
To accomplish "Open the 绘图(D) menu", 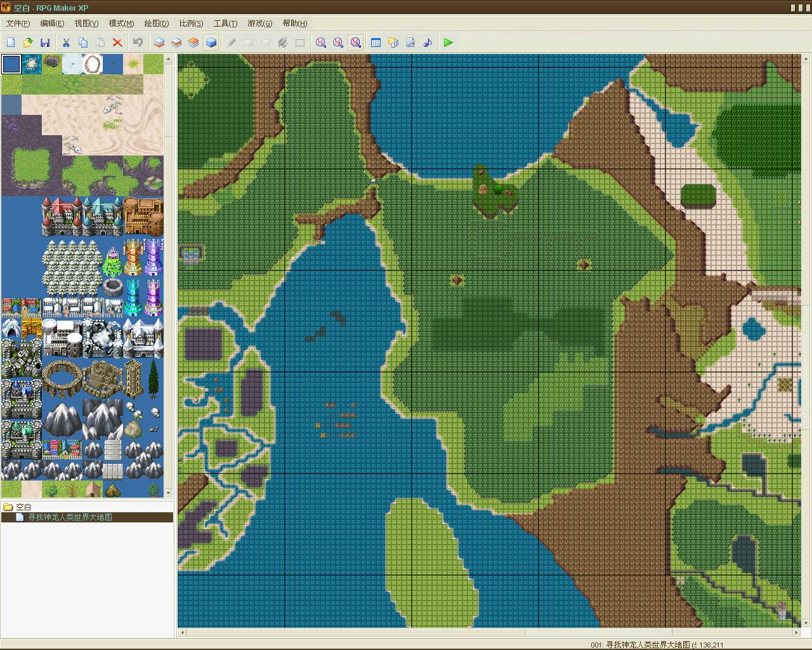I will point(156,23).
